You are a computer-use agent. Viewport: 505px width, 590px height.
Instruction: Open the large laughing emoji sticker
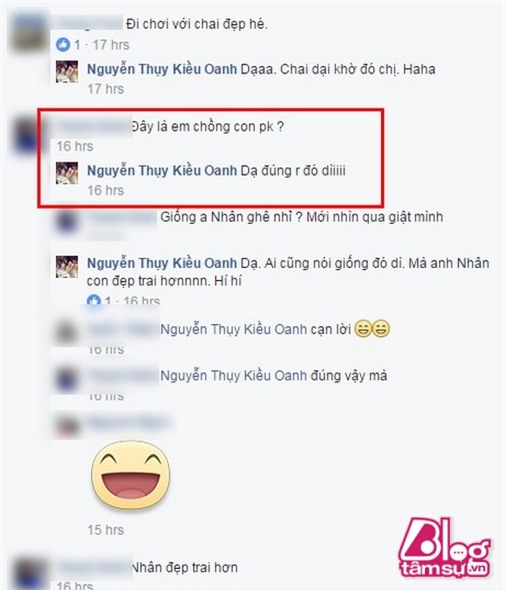coord(130,475)
